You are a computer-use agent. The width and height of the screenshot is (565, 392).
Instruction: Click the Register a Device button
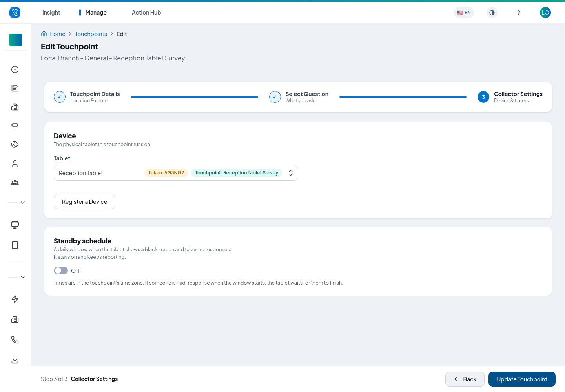click(x=84, y=201)
